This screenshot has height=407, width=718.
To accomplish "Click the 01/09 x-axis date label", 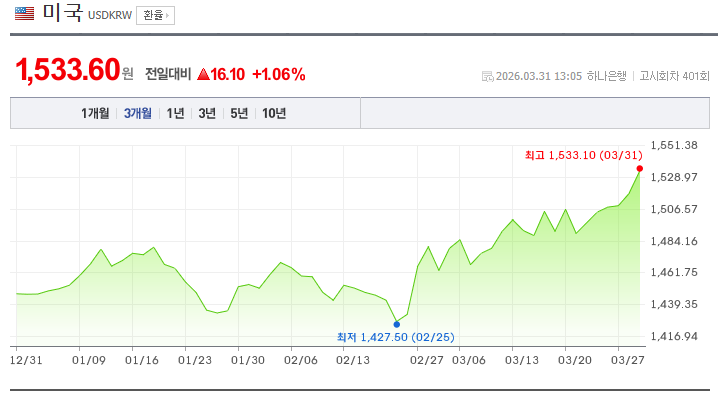I will (x=89, y=360).
